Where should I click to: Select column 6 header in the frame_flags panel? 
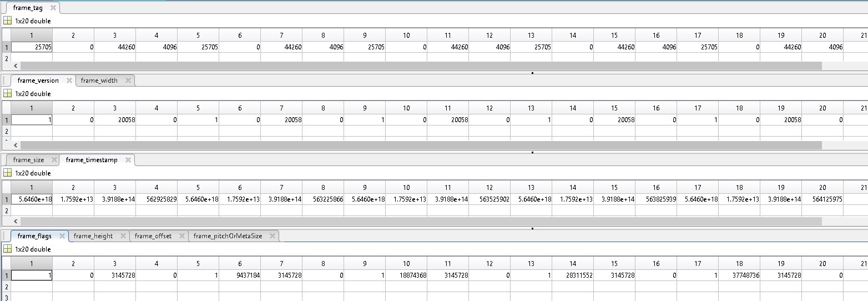click(x=240, y=263)
